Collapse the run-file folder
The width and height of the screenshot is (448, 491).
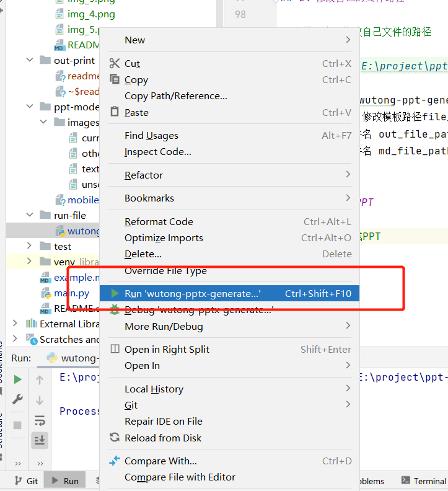point(30,215)
